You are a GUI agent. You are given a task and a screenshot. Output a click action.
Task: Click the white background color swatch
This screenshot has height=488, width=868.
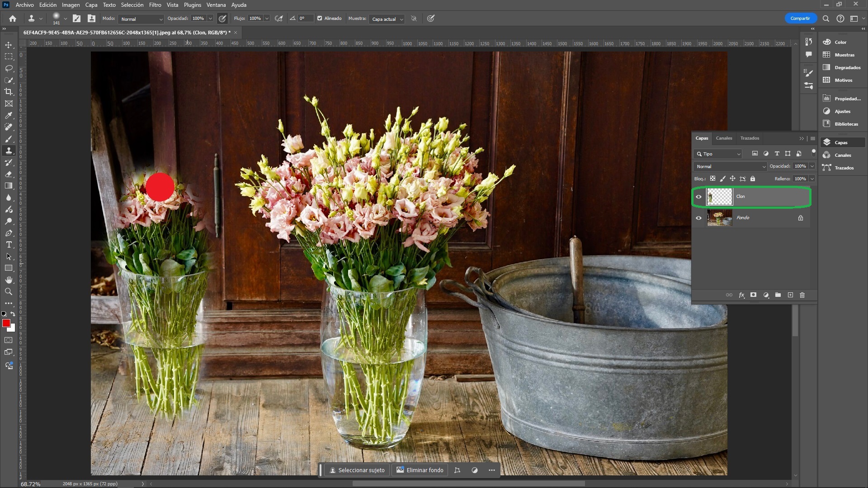click(x=13, y=329)
